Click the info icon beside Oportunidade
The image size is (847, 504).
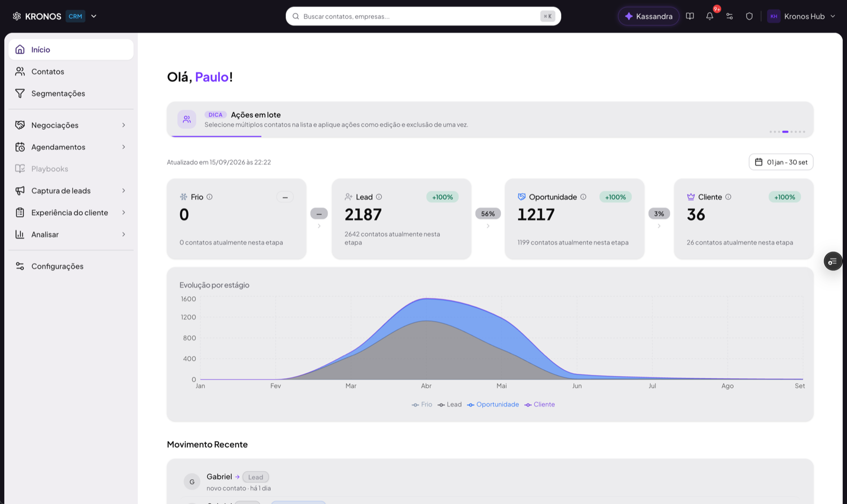pyautogui.click(x=583, y=197)
